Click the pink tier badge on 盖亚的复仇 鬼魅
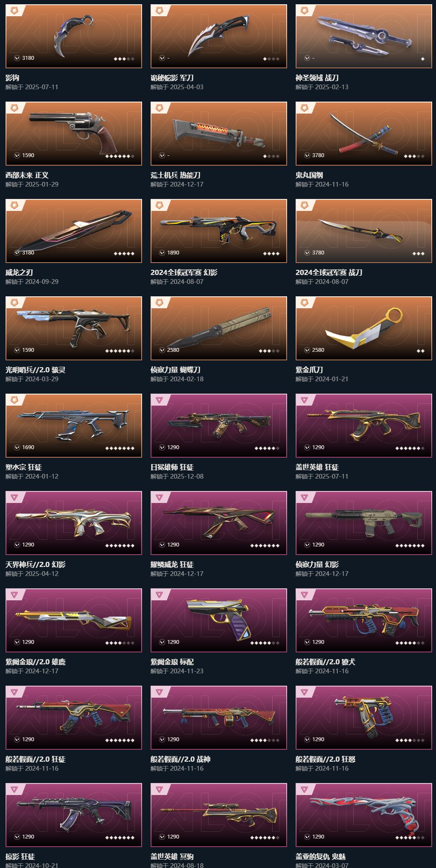The height and width of the screenshot is (868, 436). pyautogui.click(x=305, y=789)
